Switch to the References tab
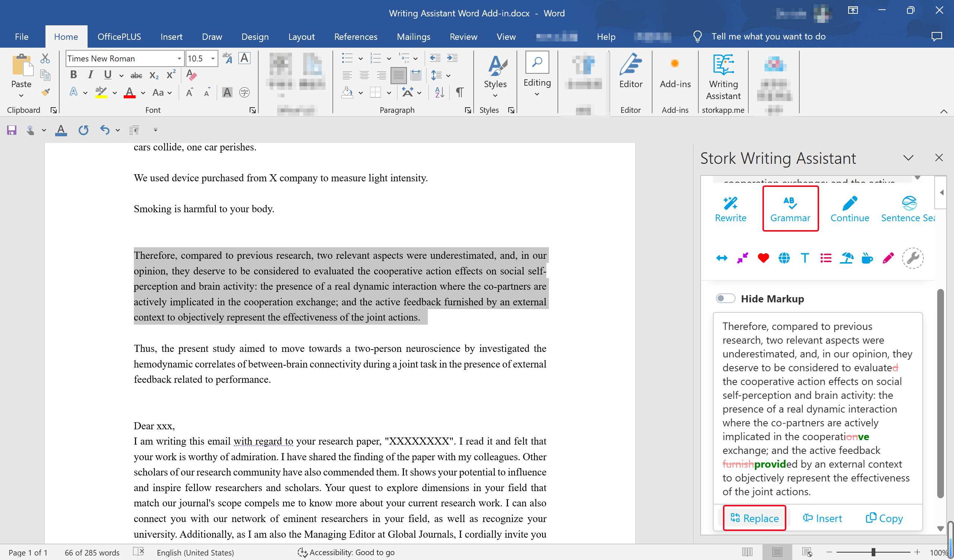The image size is (954, 560). point(356,37)
